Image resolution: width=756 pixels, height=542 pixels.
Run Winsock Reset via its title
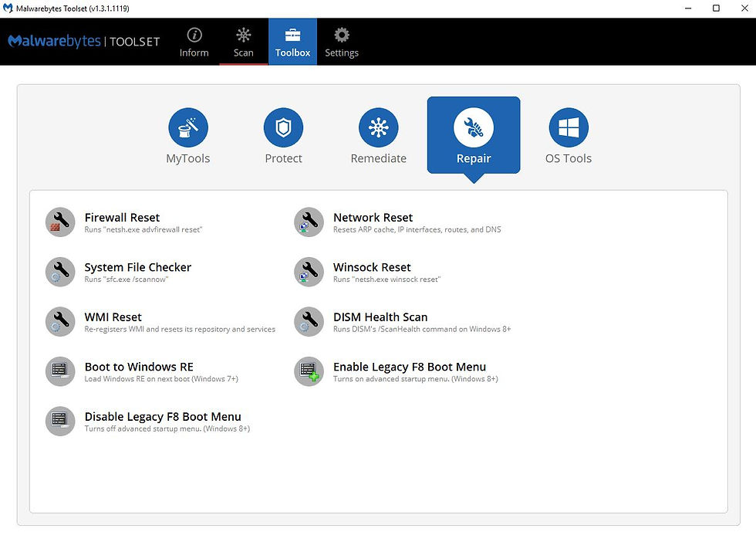point(372,267)
